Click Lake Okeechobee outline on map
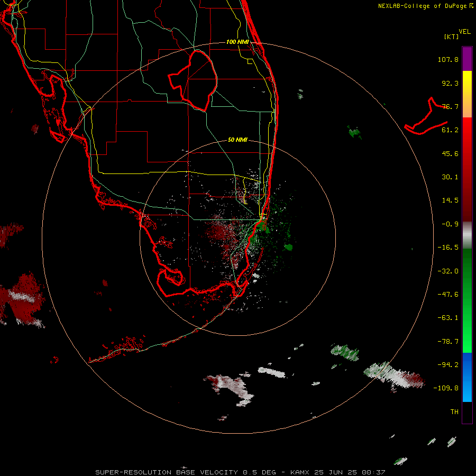Viewport: 476px width, 476px height. pos(193,80)
